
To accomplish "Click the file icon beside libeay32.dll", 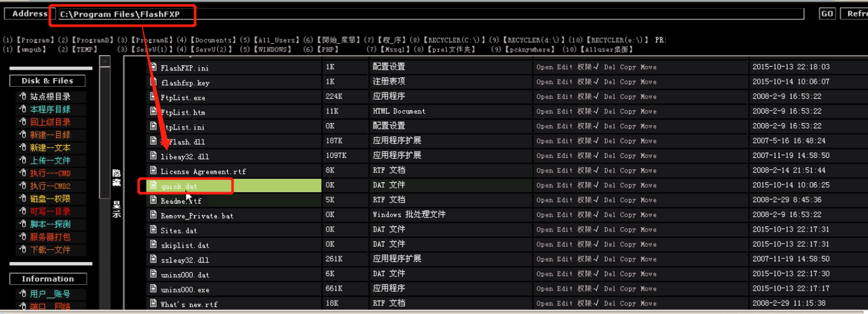I will click(152, 155).
